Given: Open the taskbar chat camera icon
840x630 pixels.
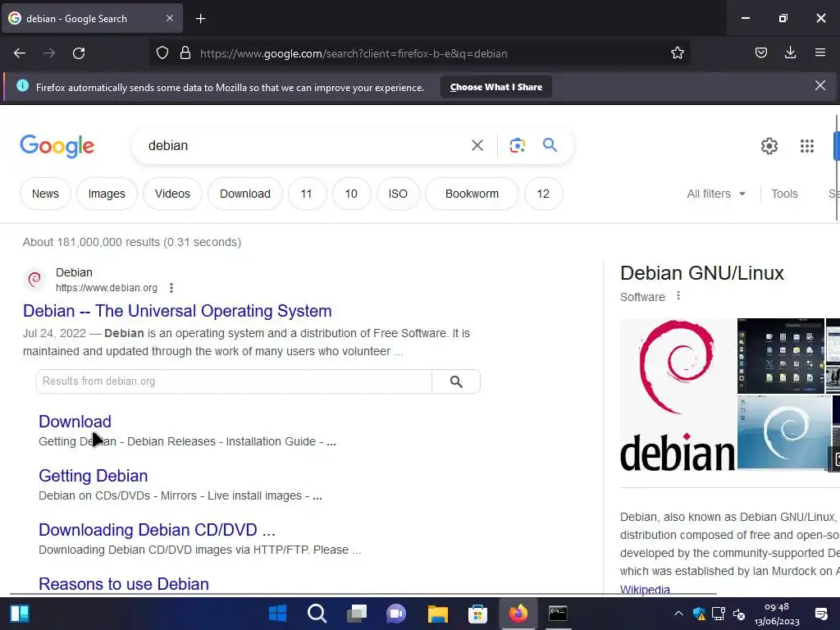Looking at the screenshot, I should (x=396, y=614).
